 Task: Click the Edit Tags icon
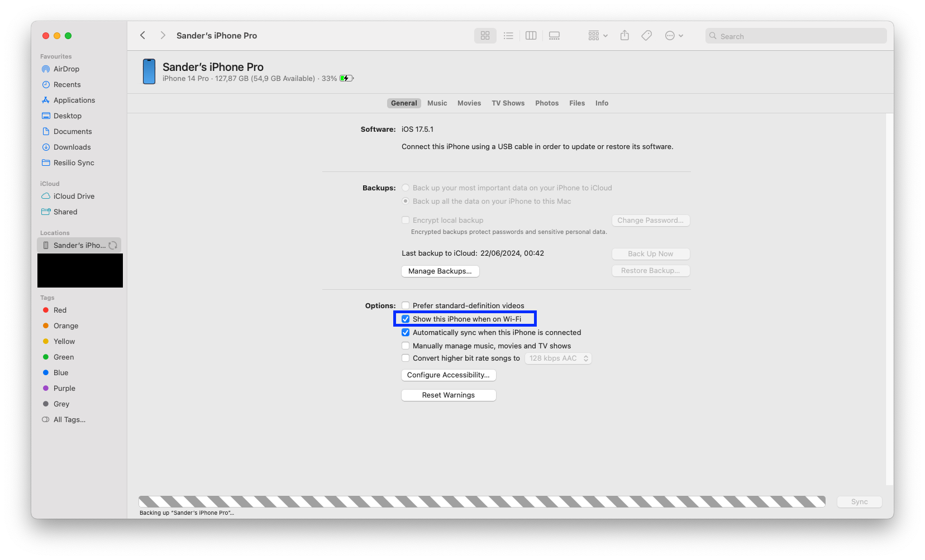click(646, 36)
